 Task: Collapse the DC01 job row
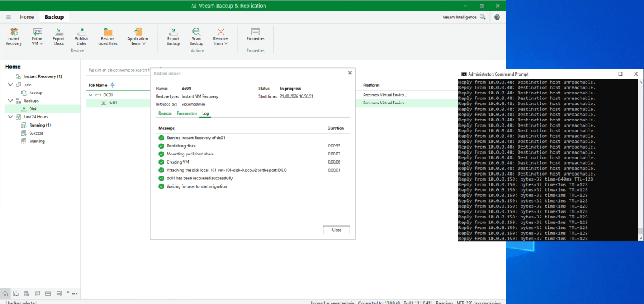(91, 95)
